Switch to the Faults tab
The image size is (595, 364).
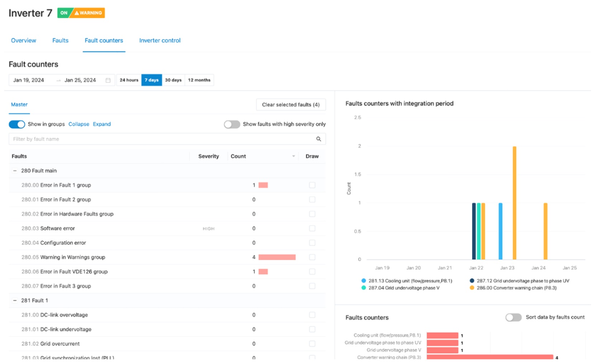pyautogui.click(x=60, y=41)
